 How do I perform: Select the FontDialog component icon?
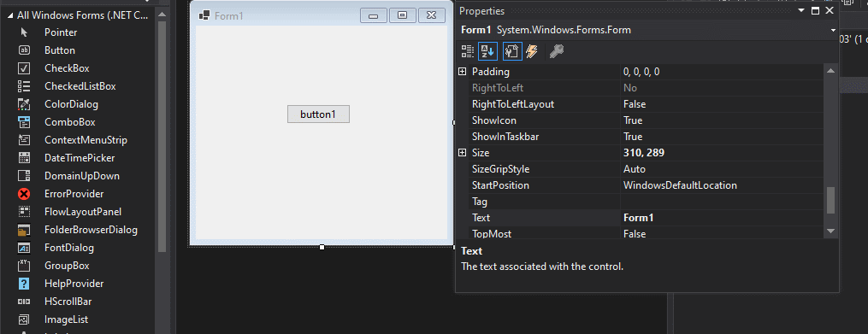[x=24, y=248]
